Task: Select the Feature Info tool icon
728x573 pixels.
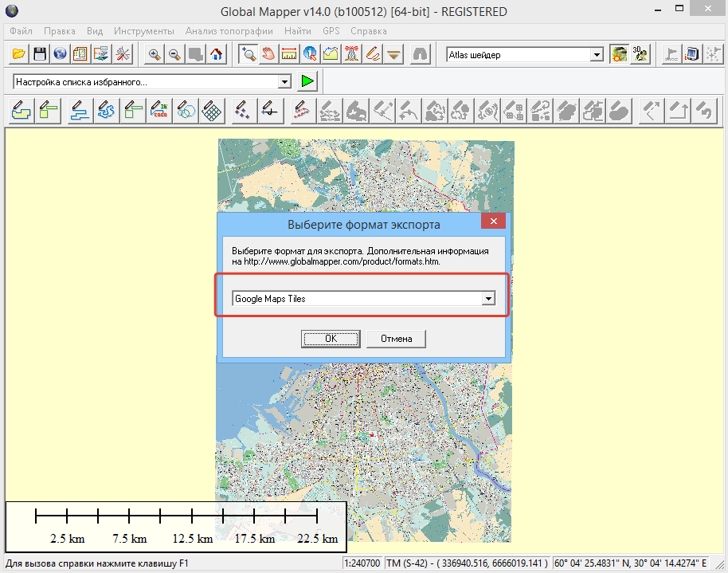Action: [310, 54]
